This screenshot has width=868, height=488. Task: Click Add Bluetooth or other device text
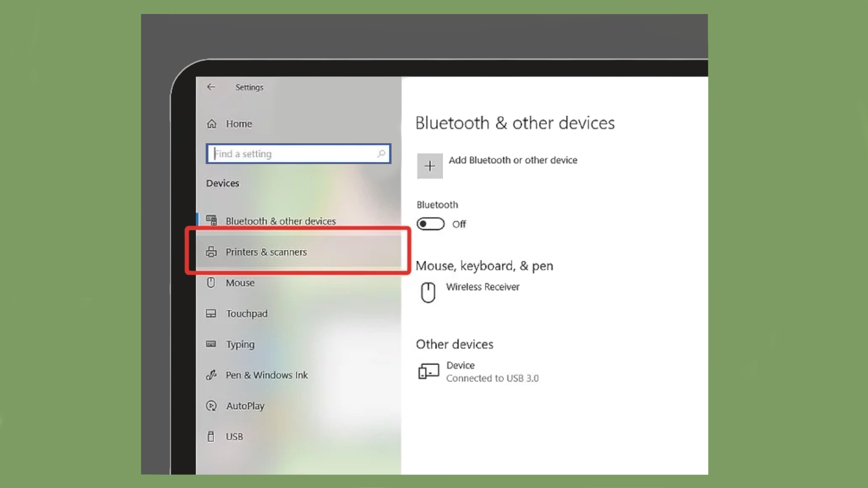(x=513, y=160)
